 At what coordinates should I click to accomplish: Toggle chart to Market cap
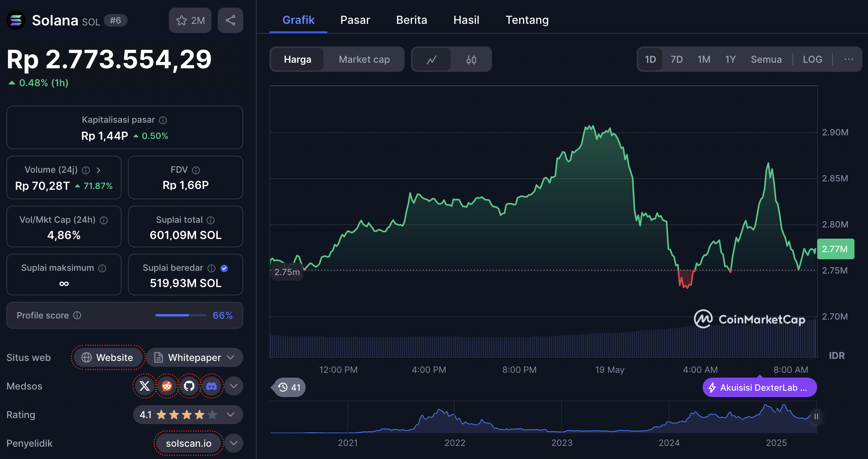[x=364, y=60]
